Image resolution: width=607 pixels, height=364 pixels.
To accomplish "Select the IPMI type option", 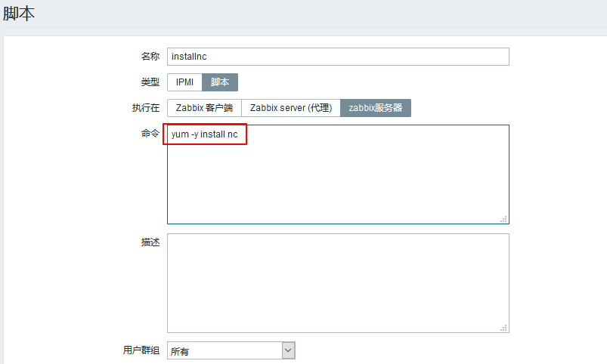I will click(184, 82).
